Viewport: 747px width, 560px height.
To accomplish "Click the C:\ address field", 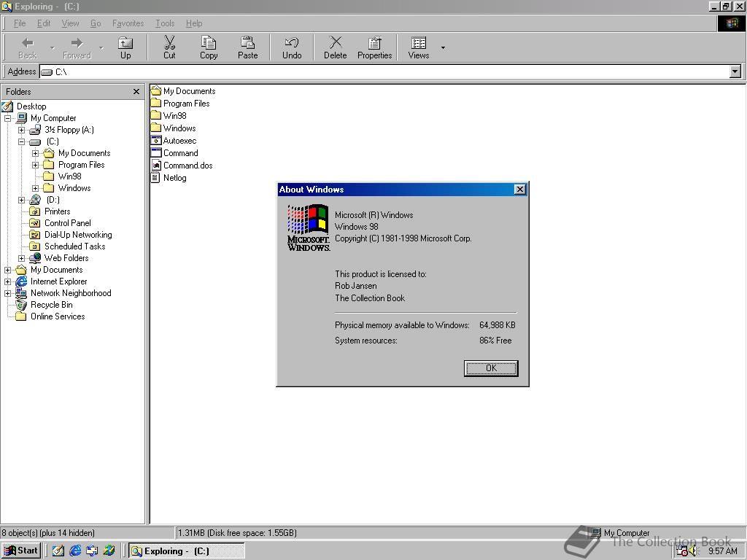I will point(384,72).
